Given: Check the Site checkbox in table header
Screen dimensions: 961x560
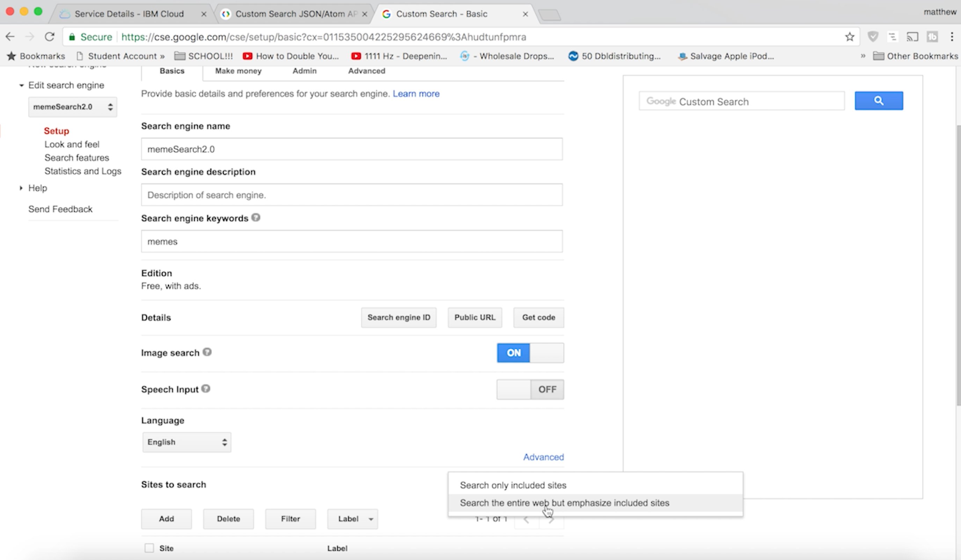Looking at the screenshot, I should pyautogui.click(x=149, y=548).
